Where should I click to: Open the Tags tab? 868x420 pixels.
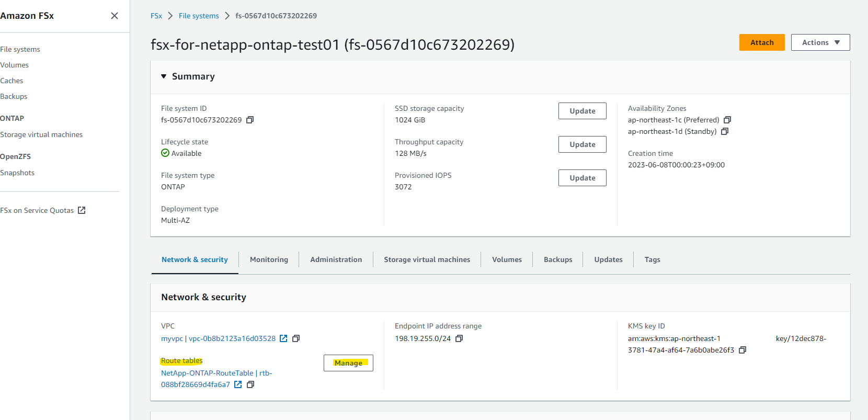point(652,259)
